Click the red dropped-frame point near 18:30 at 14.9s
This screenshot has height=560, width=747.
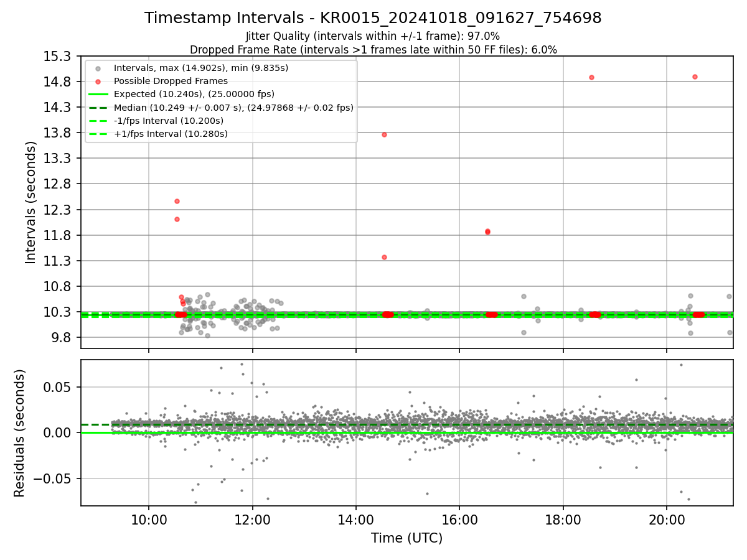(591, 77)
